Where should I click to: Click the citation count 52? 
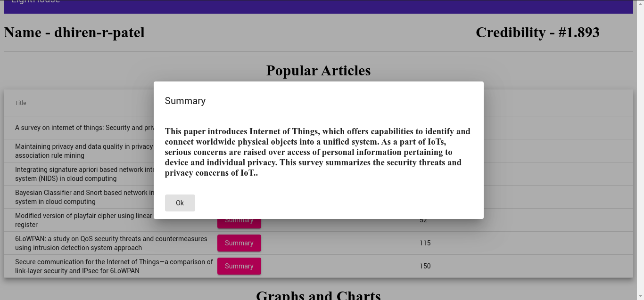[x=423, y=219]
